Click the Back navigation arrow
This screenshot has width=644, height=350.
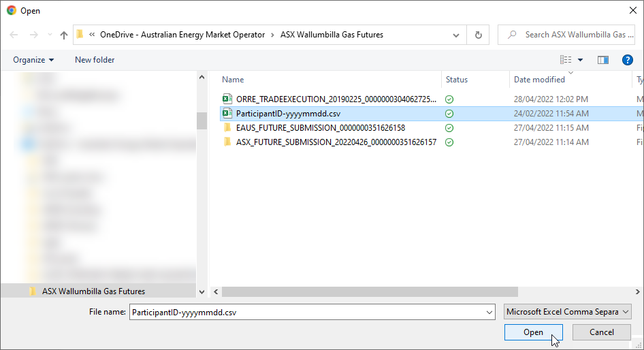point(14,35)
